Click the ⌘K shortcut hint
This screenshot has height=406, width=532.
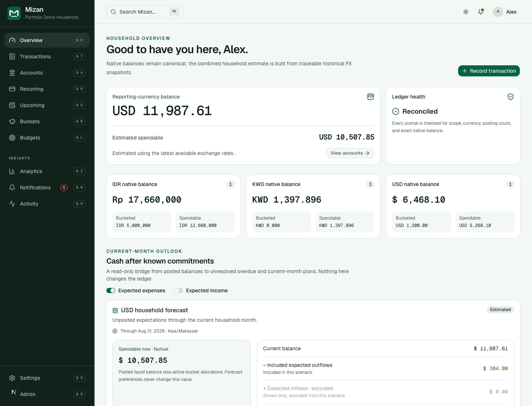click(174, 11)
